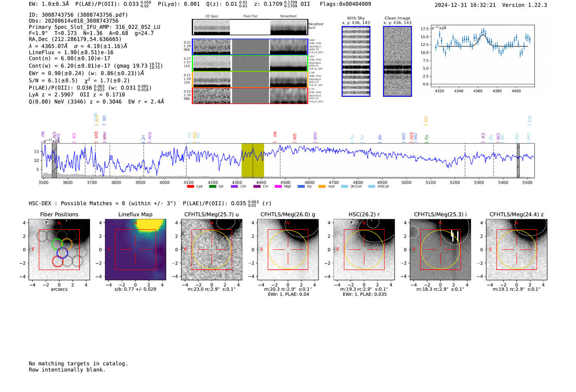Click the ID 3008743756 text line
The height and width of the screenshot is (392, 576).
(x=78, y=15)
